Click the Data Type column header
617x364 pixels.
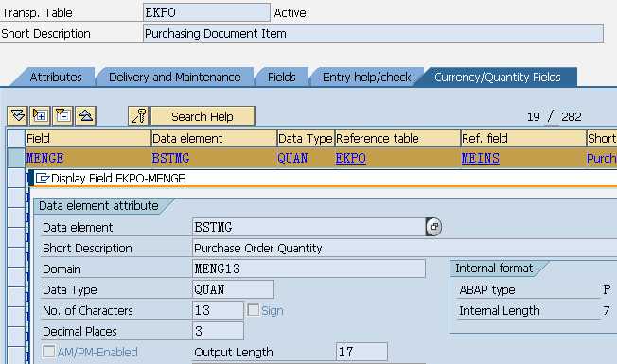pyautogui.click(x=306, y=138)
